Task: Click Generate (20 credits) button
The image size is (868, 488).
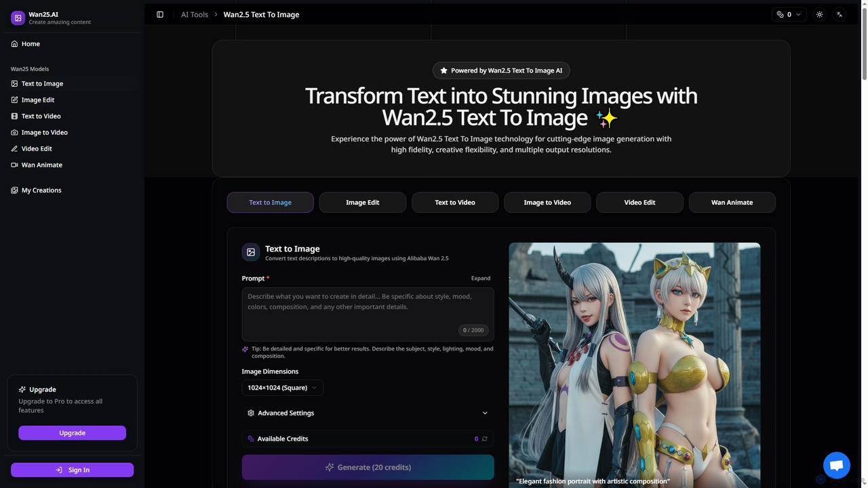Action: point(368,467)
